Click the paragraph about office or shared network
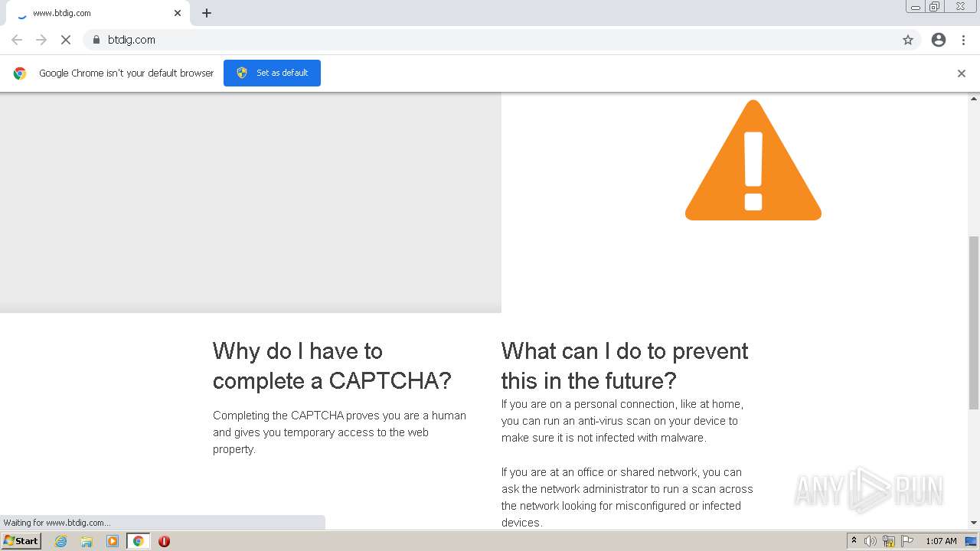The image size is (980, 551). (x=627, y=497)
